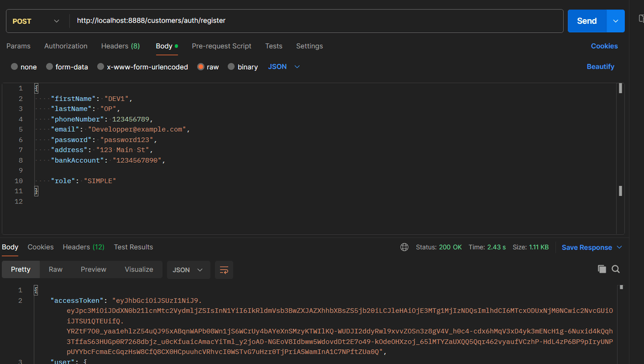Open the response JSON format dropdown
This screenshot has height=364, width=644.
188,270
